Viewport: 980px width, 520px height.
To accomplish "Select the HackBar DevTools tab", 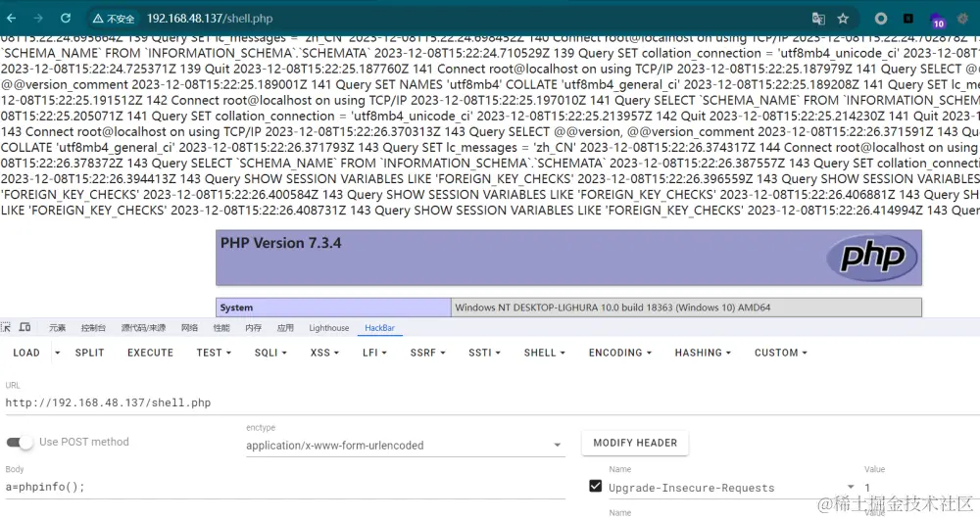I will [379, 328].
